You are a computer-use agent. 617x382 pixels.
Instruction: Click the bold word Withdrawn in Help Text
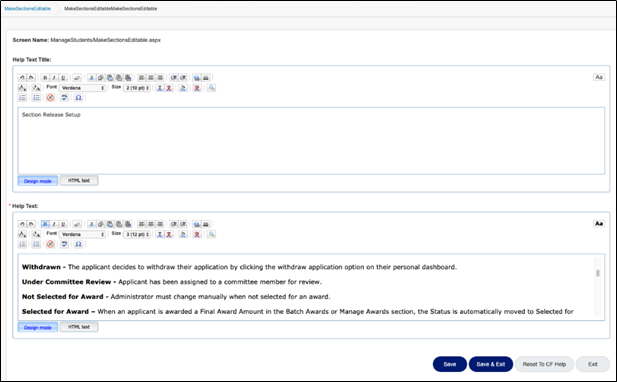pos(41,267)
